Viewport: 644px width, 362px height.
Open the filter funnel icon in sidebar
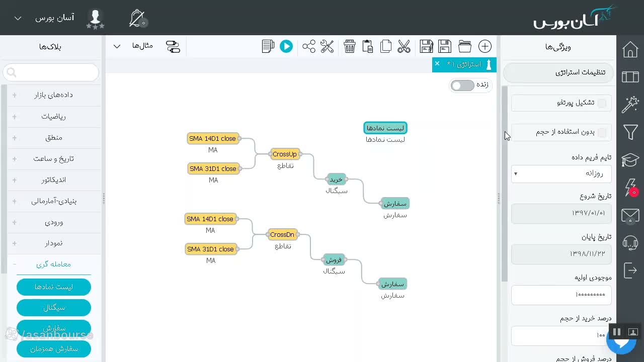coord(630,132)
